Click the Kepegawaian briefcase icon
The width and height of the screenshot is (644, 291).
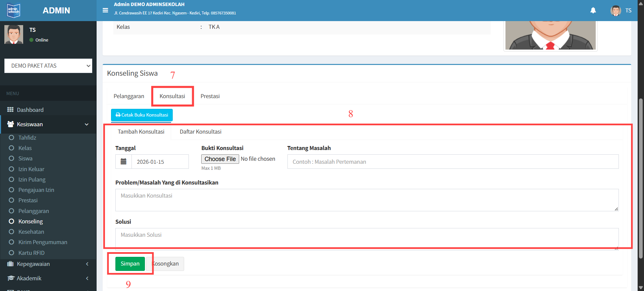(10, 264)
